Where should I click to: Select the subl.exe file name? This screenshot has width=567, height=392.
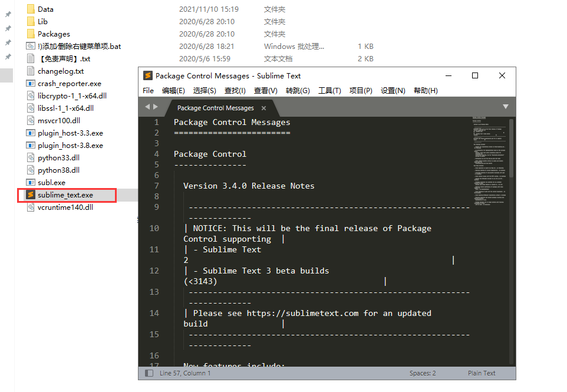[x=51, y=183]
